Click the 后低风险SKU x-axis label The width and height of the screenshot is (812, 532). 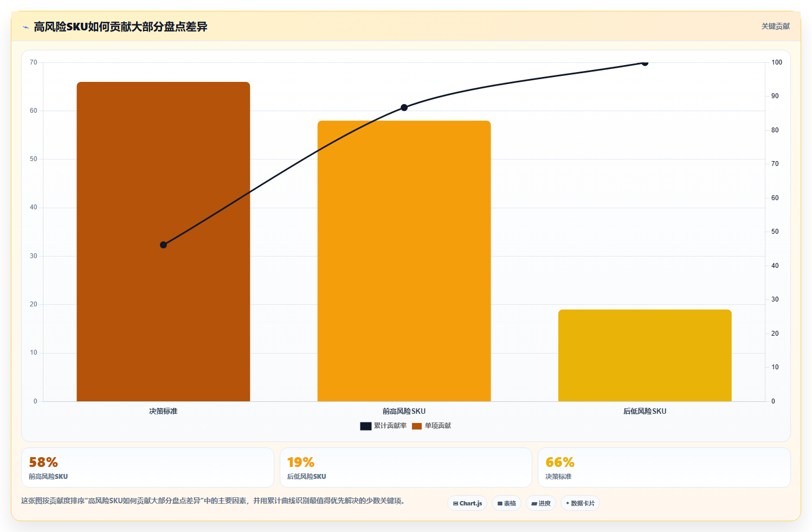645,411
